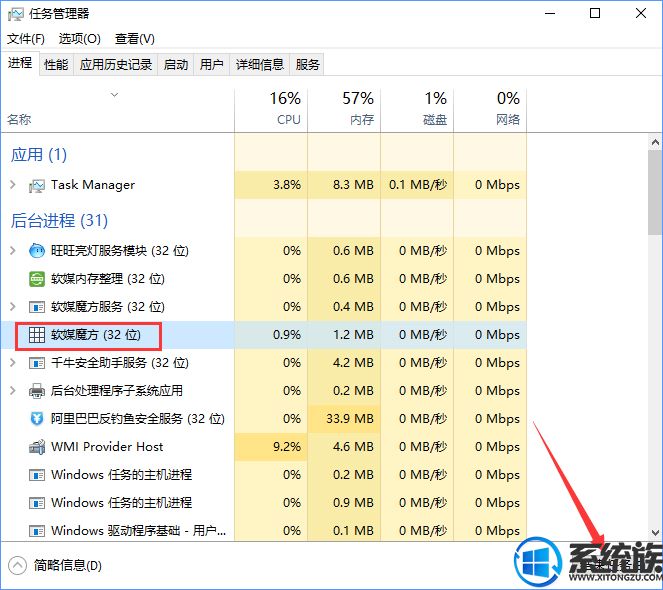Switch to the 性能 tab
Viewport: 663px width, 590px height.
coord(56,64)
